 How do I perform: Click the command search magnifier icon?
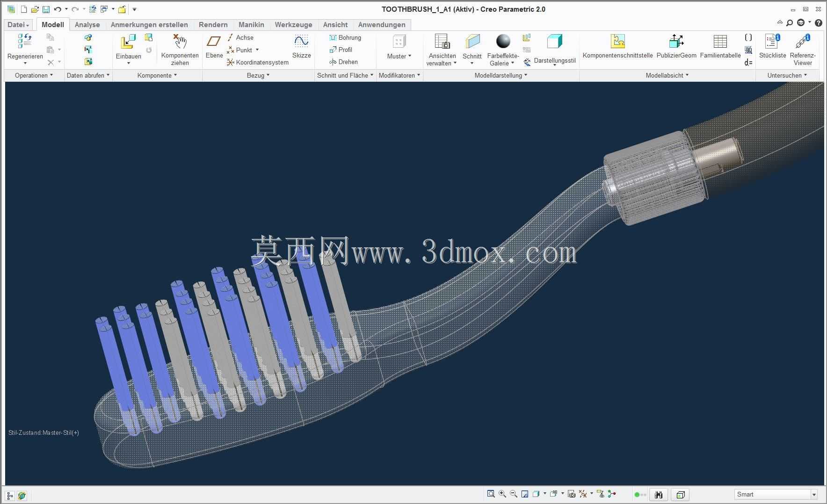click(790, 22)
